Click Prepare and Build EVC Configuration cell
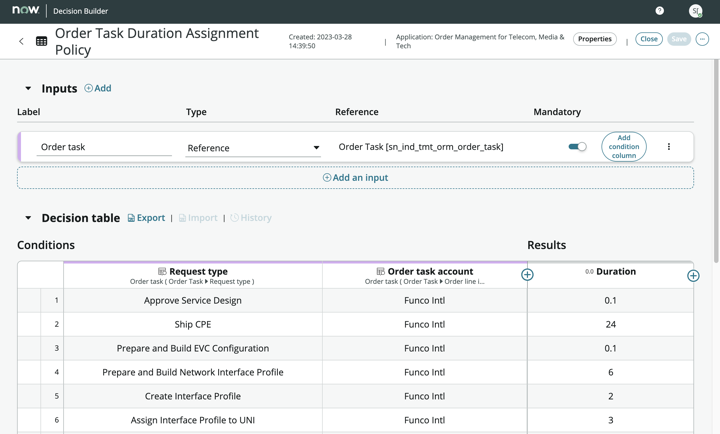The height and width of the screenshot is (434, 720). pos(193,348)
